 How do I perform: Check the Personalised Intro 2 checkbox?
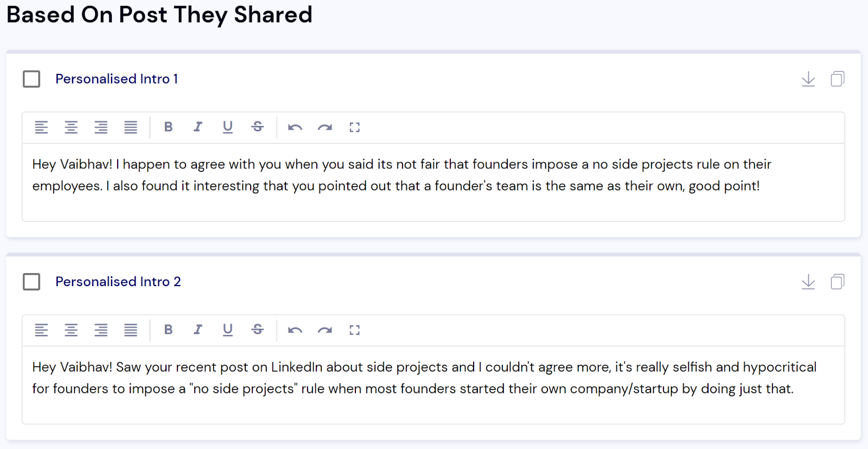click(31, 282)
